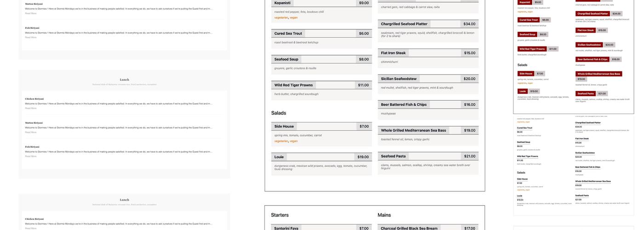The width and height of the screenshot is (644, 230).
Task: Click the red Louie label in the Salads section
Action: (523, 91)
